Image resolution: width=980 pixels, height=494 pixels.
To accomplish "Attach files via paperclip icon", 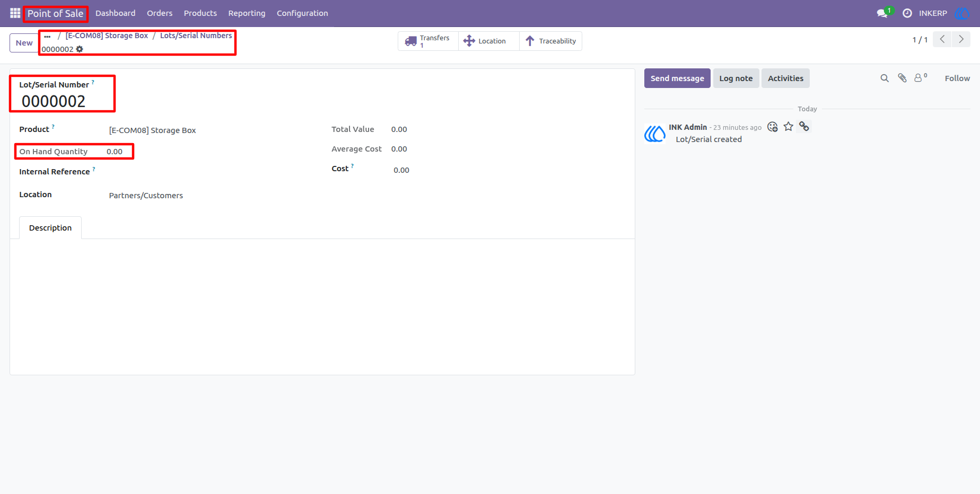I will click(x=902, y=78).
